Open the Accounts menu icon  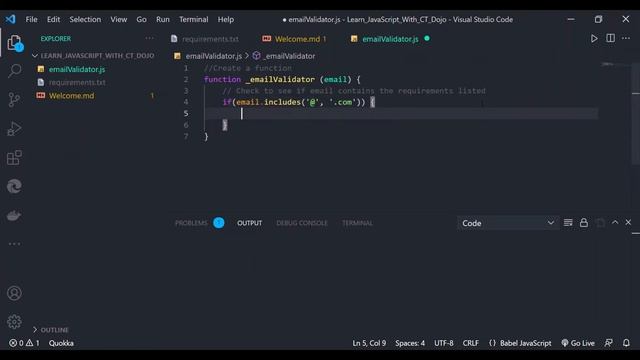pos(14,293)
